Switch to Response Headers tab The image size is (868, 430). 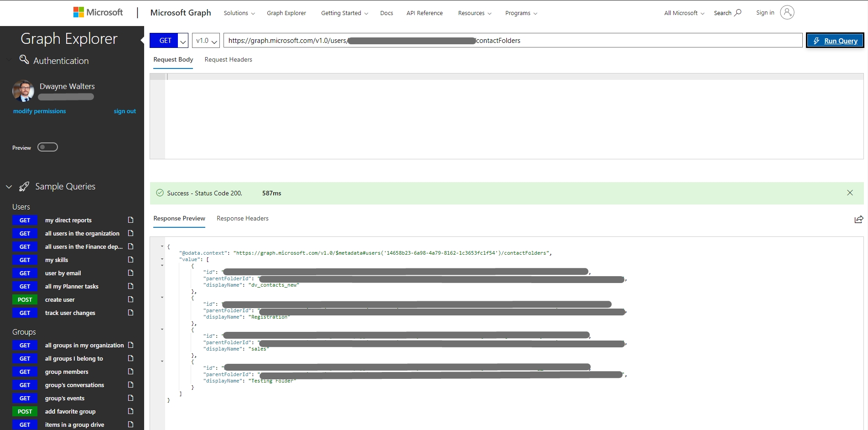[x=243, y=218]
